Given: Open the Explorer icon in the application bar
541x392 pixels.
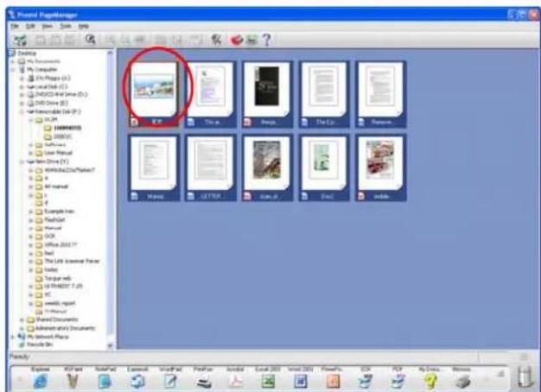Looking at the screenshot, I should pos(40,381).
